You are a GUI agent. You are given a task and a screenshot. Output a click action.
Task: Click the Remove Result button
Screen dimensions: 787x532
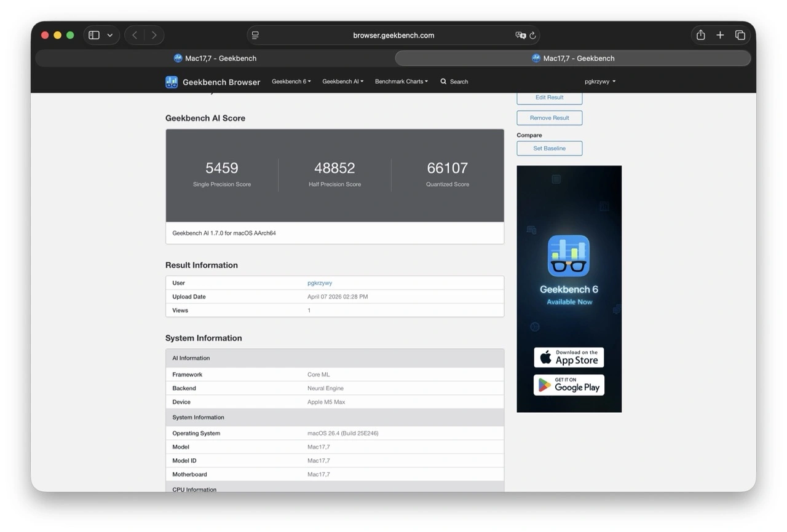pos(549,118)
